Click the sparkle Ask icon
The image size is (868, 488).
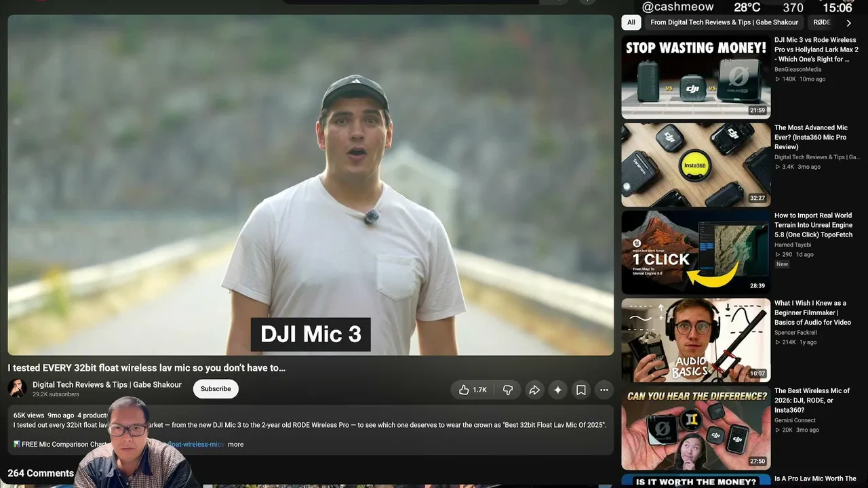[x=557, y=390]
